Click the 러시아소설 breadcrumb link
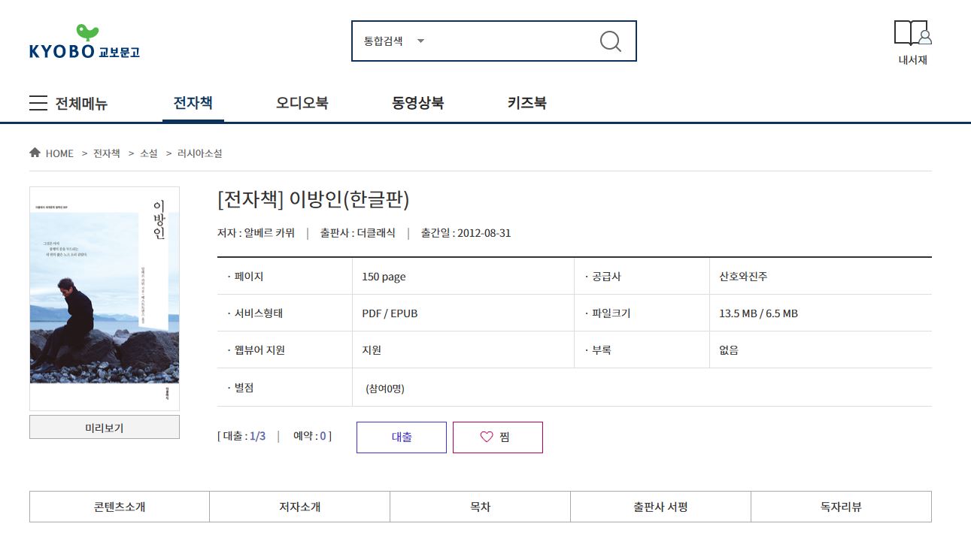 tap(199, 153)
